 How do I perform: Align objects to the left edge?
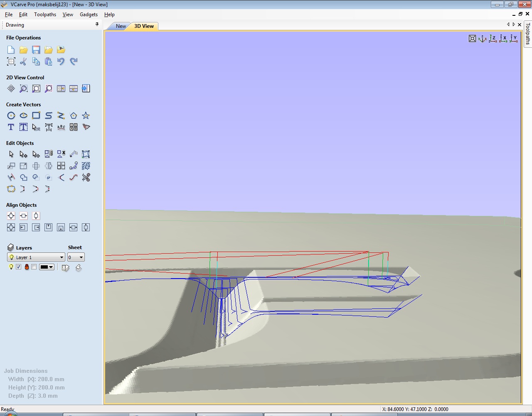tap(24, 228)
